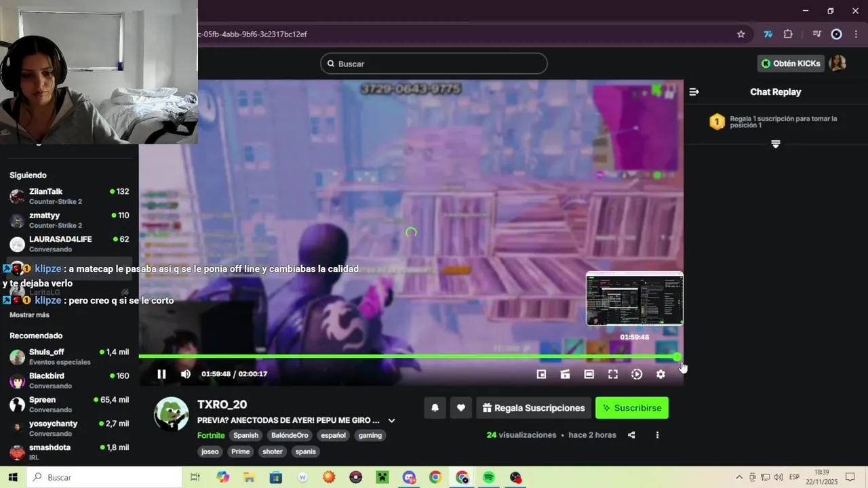868x488 pixels.
Task: Open LAURASAD4LIFE channel in sidebar
Action: [x=69, y=244]
